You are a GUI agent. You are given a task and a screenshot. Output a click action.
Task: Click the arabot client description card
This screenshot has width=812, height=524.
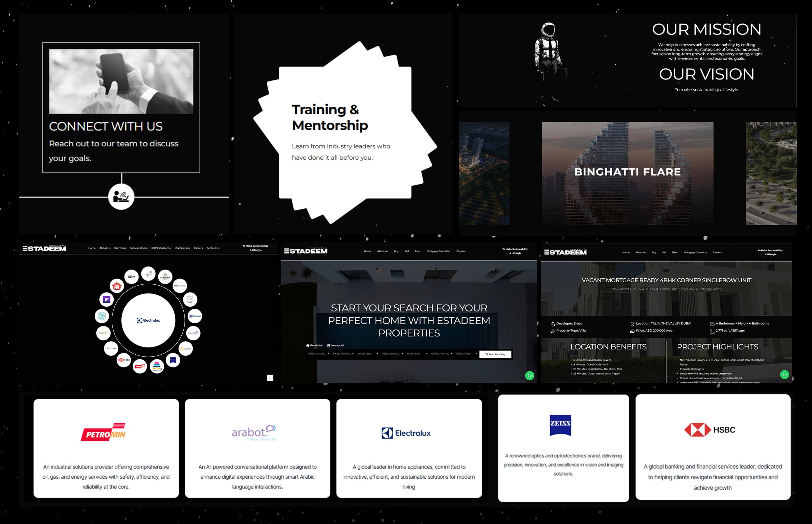257,449
